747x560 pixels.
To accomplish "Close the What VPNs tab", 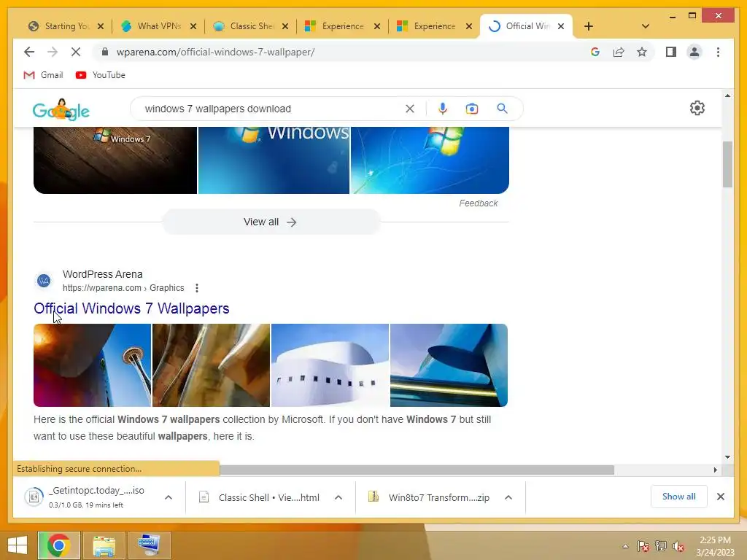I will point(193,26).
